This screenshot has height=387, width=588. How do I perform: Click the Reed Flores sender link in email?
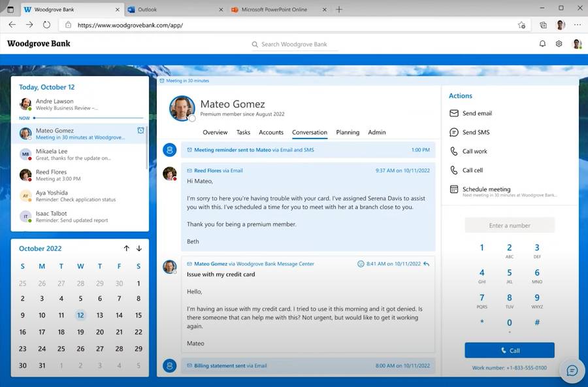(207, 171)
